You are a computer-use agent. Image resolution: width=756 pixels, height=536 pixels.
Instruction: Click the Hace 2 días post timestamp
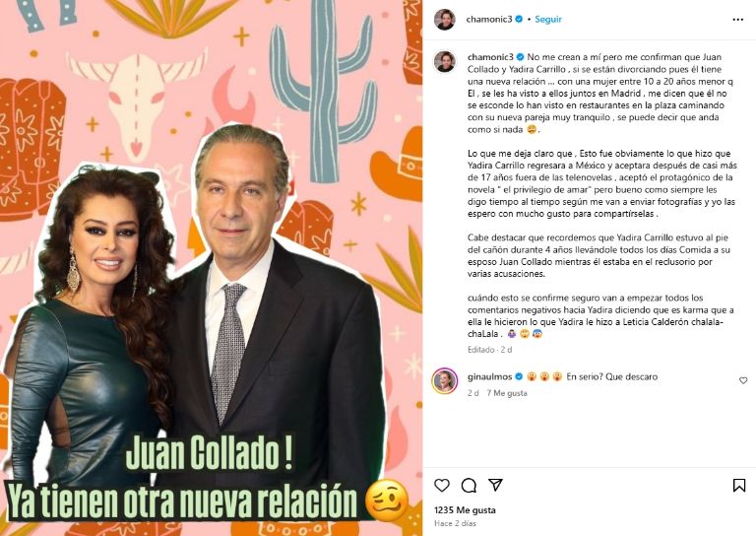click(455, 523)
